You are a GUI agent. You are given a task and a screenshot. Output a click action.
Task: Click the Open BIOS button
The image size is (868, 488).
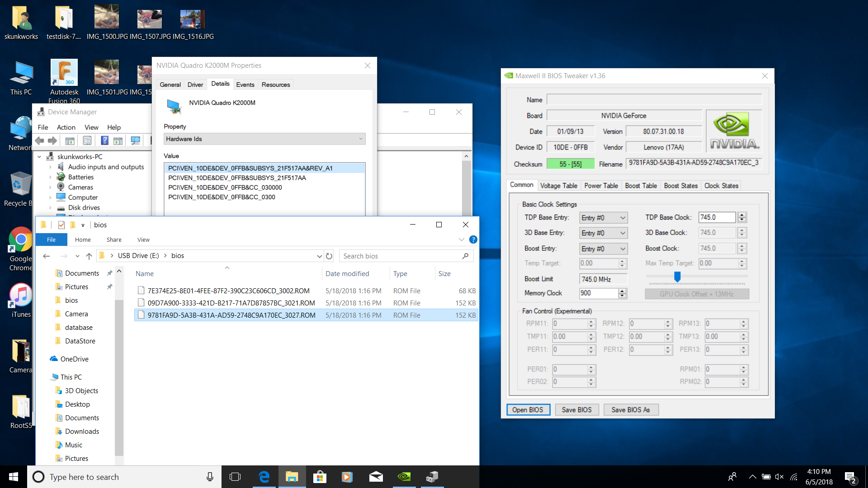(528, 410)
